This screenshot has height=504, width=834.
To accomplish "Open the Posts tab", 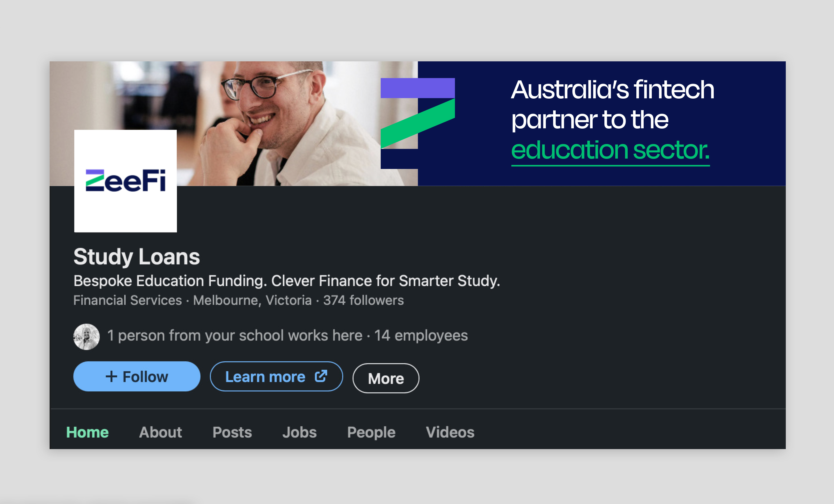I will point(232,432).
